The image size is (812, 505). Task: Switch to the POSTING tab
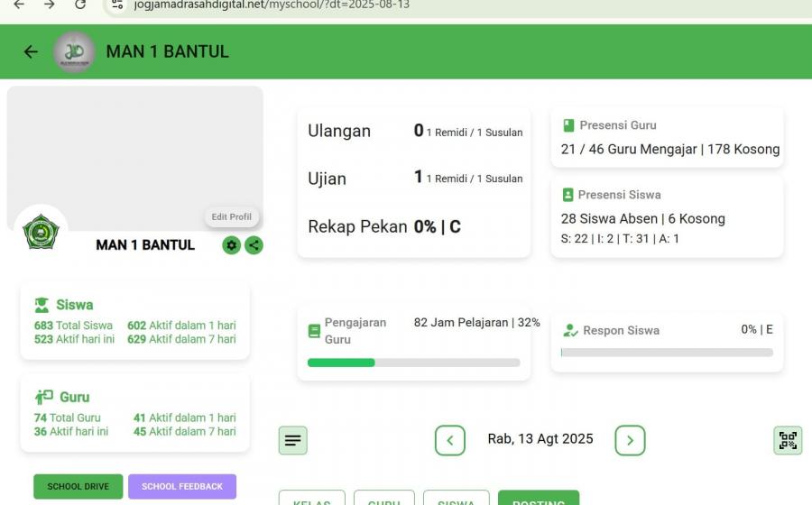pos(539,499)
